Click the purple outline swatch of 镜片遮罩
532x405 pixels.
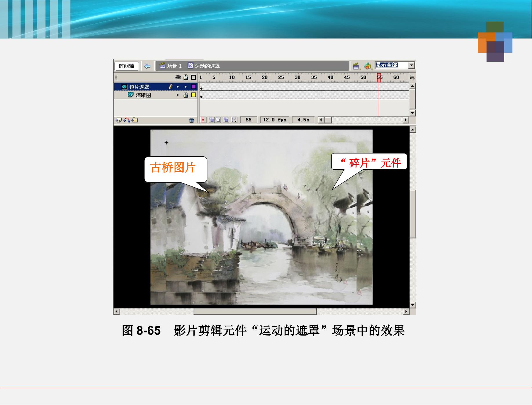(193, 87)
